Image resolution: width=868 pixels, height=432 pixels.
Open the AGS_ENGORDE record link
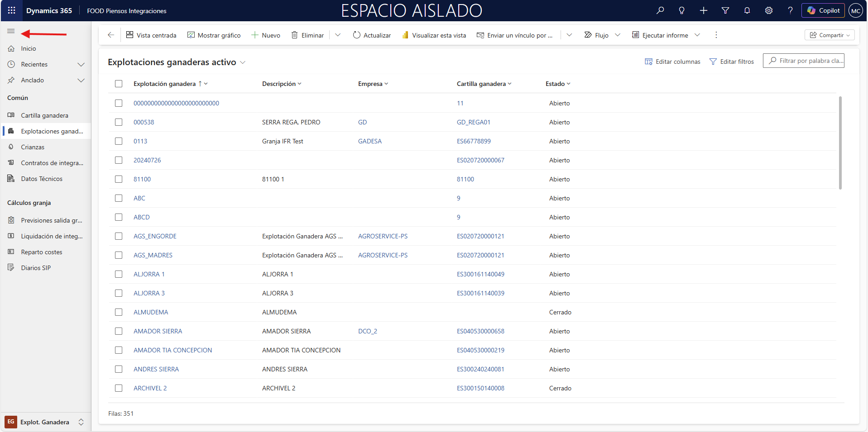coord(155,236)
